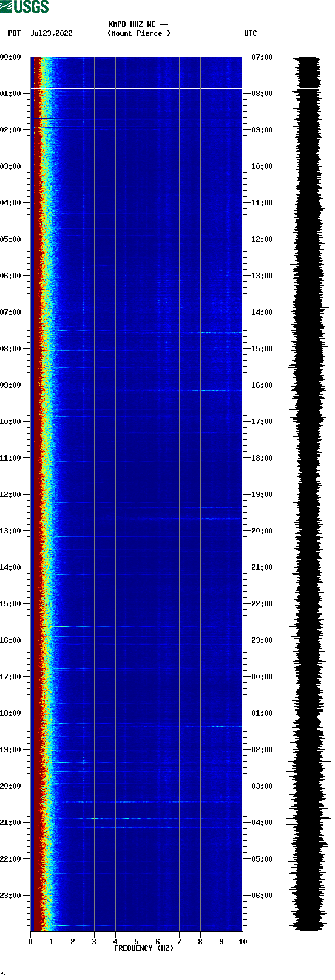Click the 00:00 PDT time tick label

tap(10, 57)
